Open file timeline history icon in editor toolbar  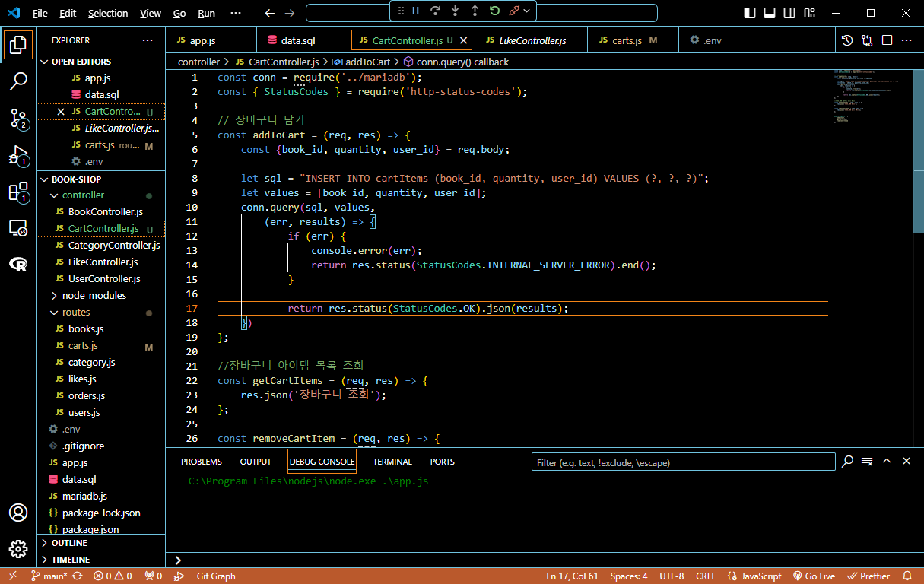coord(847,40)
